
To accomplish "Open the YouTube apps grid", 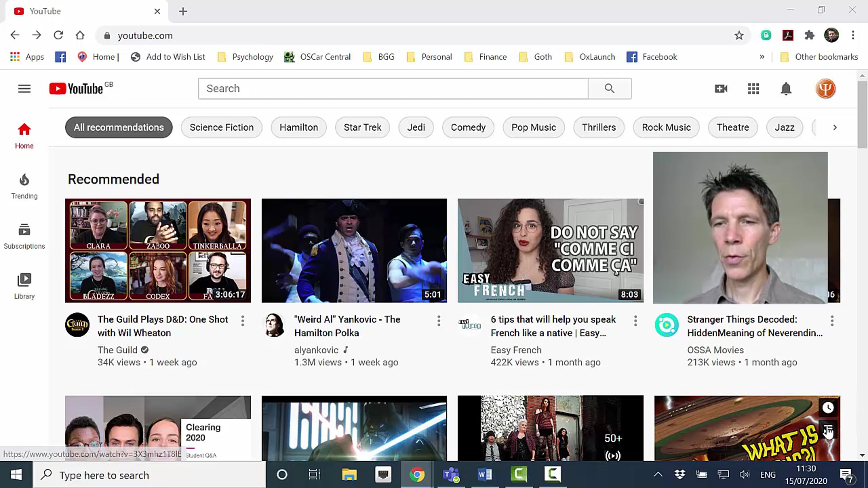I will click(x=753, y=89).
